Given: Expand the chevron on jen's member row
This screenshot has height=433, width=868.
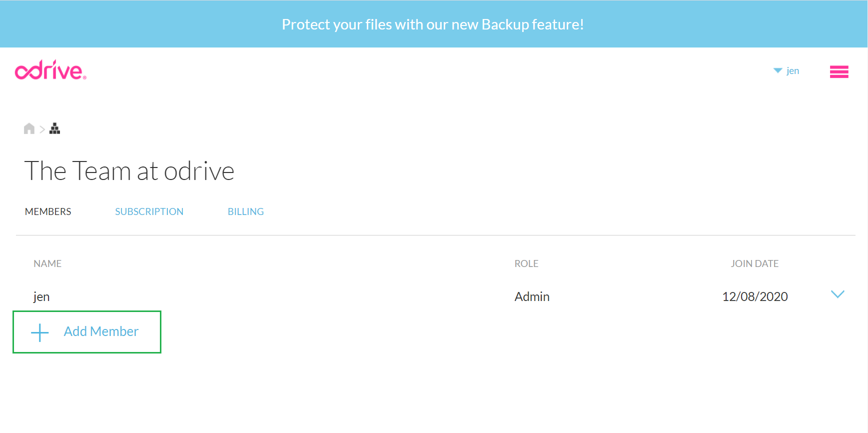Looking at the screenshot, I should tap(838, 294).
